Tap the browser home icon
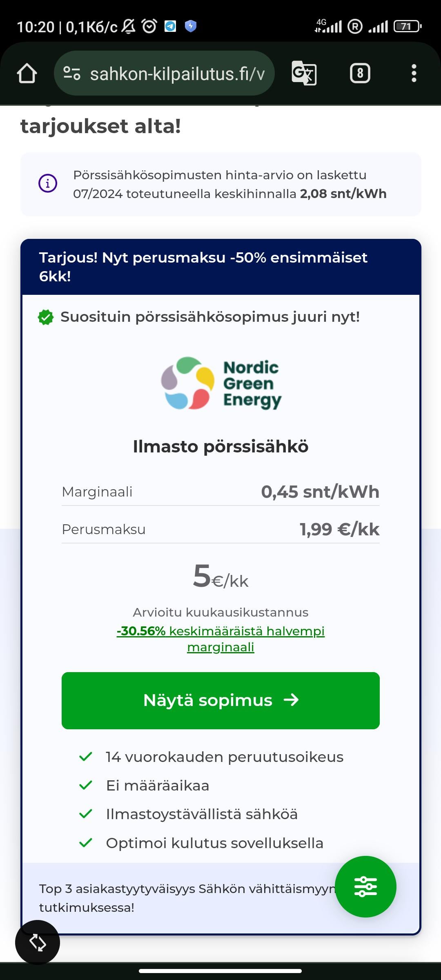 pos(27,73)
